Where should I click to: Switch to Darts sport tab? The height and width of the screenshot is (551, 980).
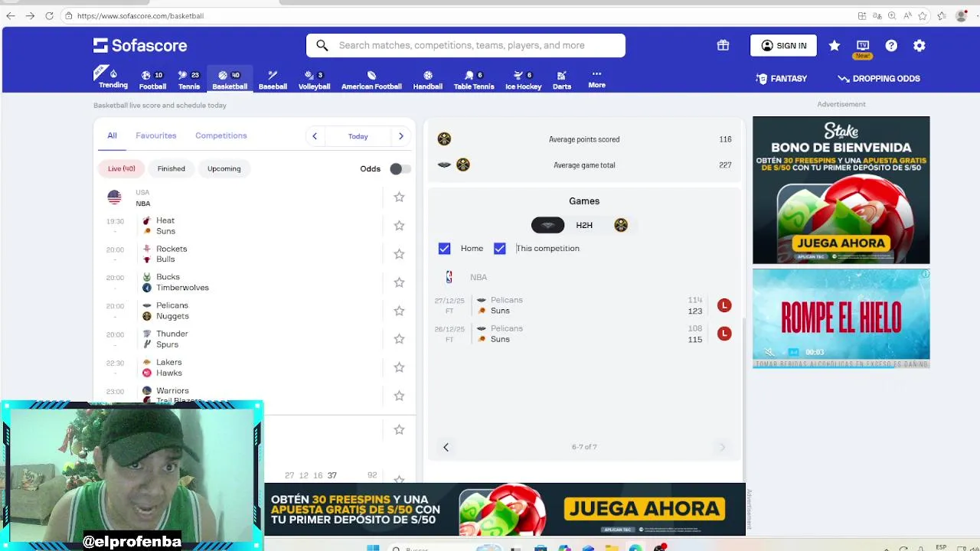562,80
